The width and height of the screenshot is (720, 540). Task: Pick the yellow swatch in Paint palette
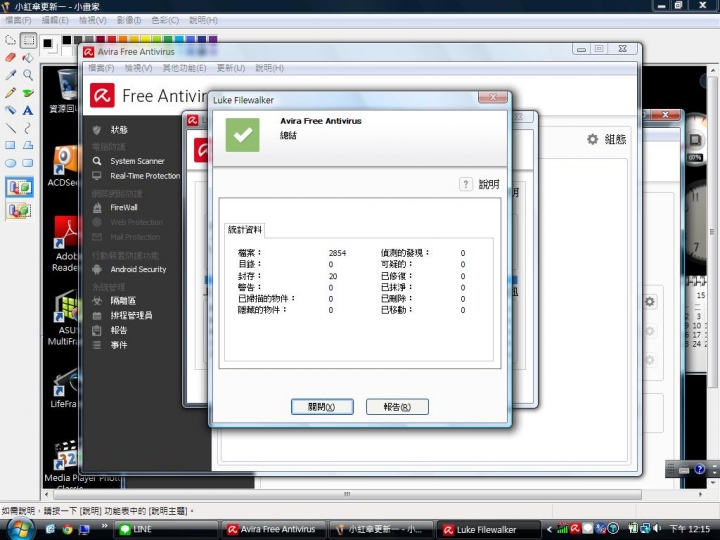[146, 39]
